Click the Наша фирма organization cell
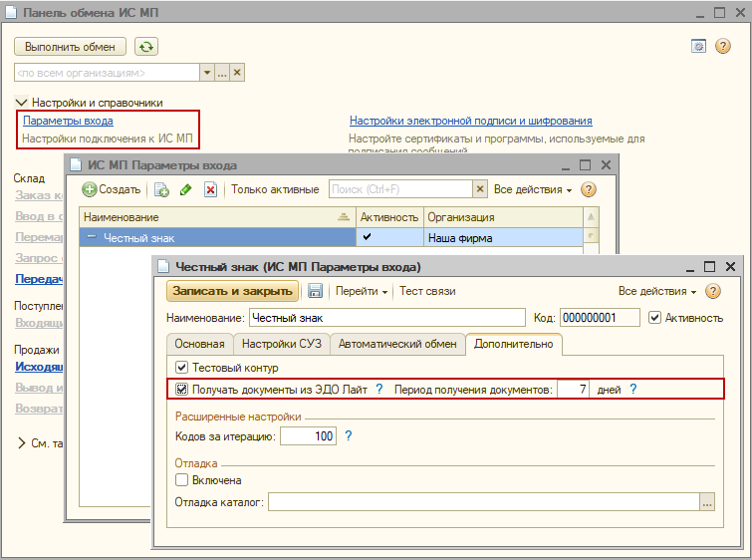 tap(503, 237)
